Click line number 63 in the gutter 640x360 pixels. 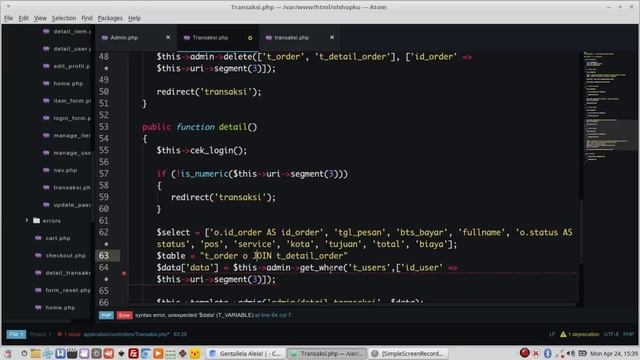point(104,256)
